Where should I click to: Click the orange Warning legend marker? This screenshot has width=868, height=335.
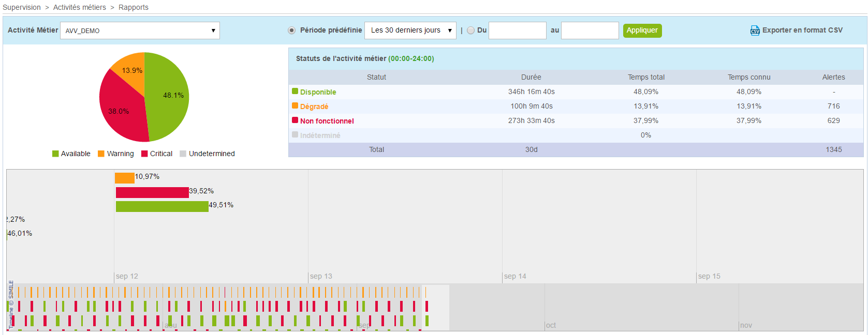coord(101,154)
